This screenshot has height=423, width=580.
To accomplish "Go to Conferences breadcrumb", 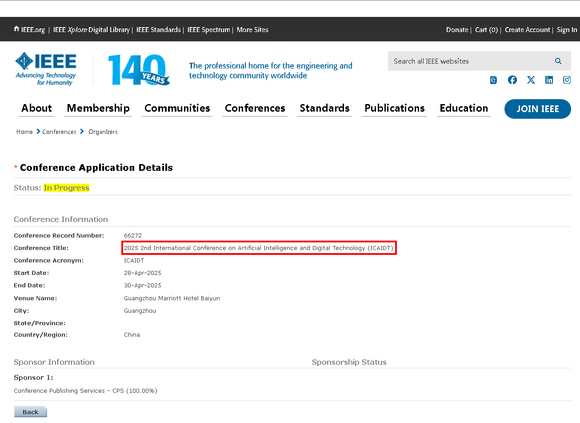I will pyautogui.click(x=59, y=132).
